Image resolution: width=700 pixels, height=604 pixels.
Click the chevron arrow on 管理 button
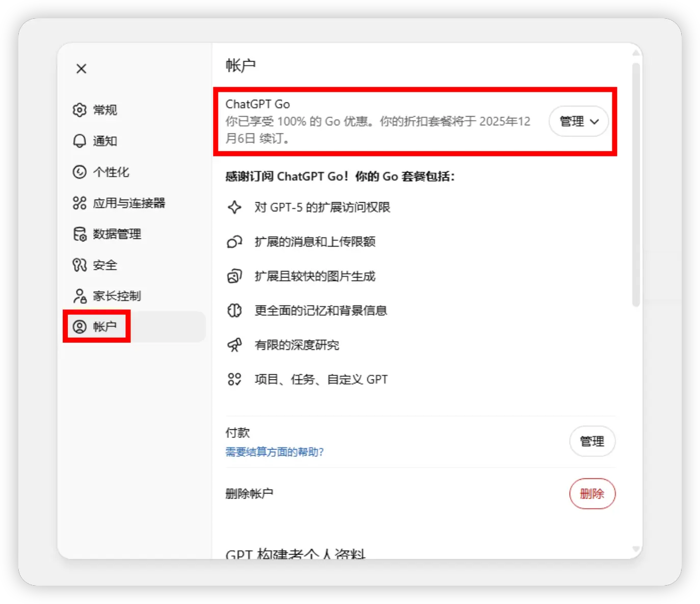coord(594,122)
